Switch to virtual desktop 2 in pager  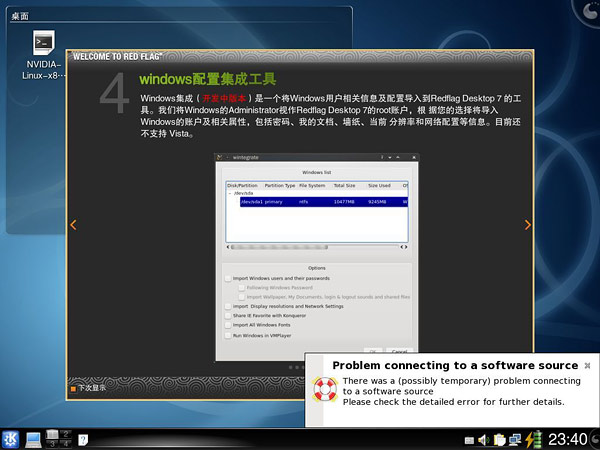click(x=65, y=434)
